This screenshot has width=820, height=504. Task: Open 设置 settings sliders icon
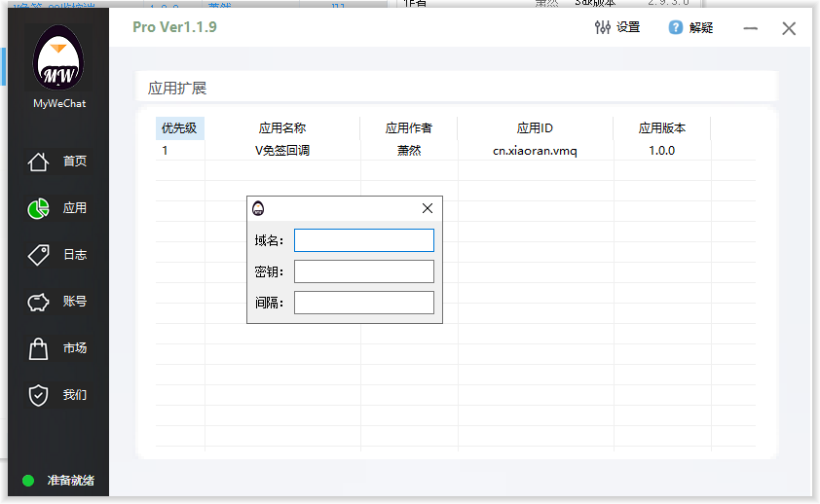603,27
